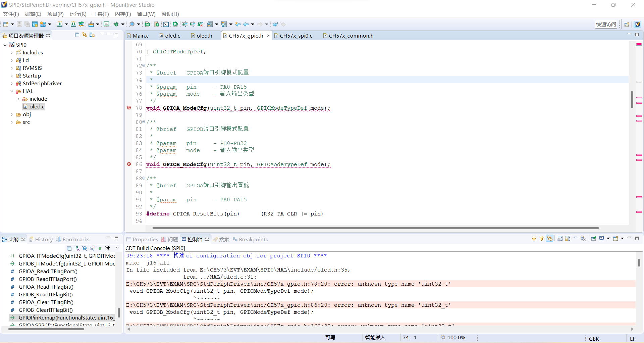
Task: Close the CH57x_gpio.h editor tab
Action: tap(268, 36)
